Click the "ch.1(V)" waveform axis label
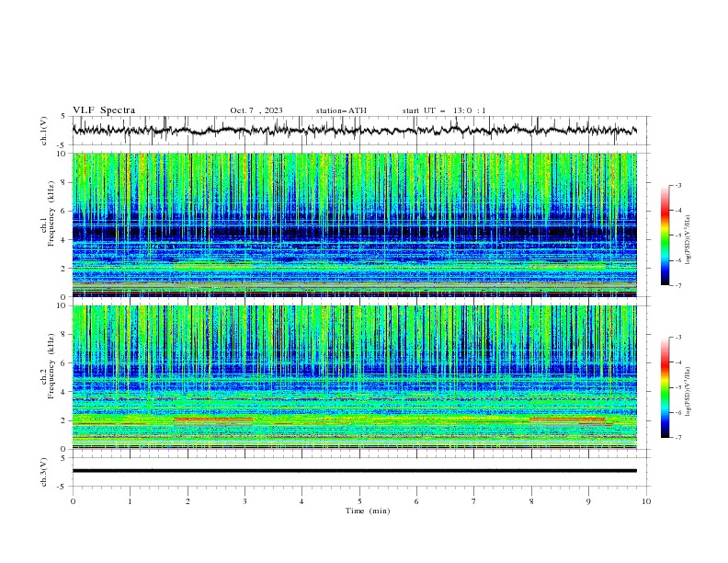 pos(44,131)
